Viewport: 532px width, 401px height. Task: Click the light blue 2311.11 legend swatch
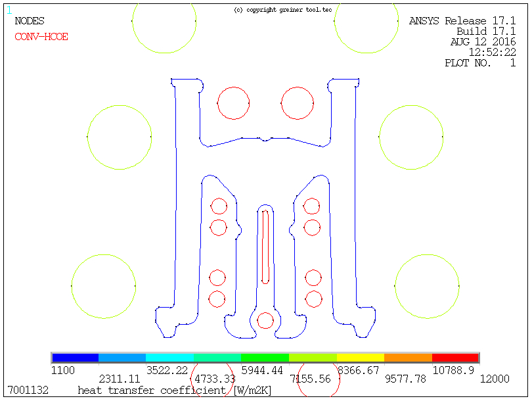(x=122, y=358)
